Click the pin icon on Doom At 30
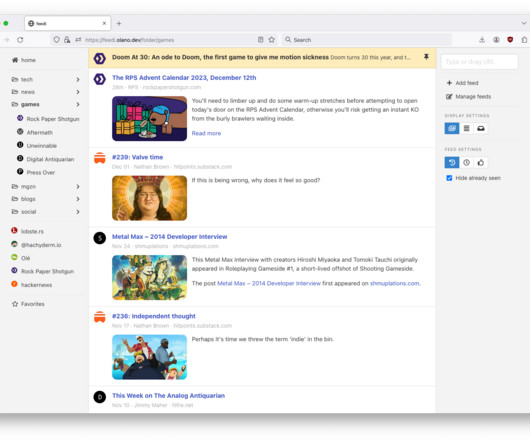Screen dimensions: 530x442 tap(426, 57)
